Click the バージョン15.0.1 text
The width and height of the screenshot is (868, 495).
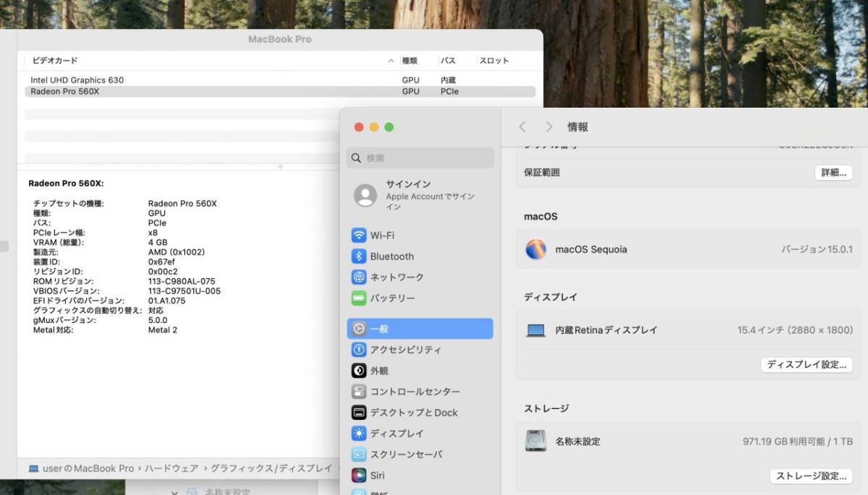(x=817, y=249)
